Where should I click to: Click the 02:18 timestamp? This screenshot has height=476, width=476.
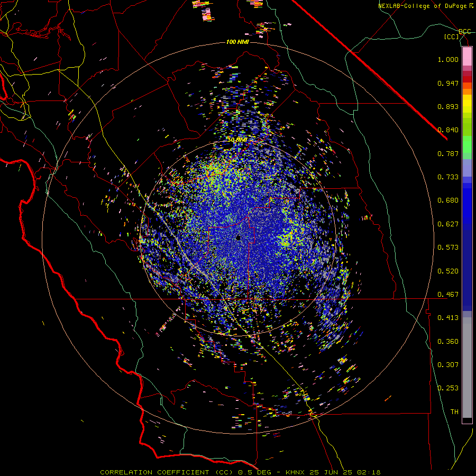click(x=369, y=472)
